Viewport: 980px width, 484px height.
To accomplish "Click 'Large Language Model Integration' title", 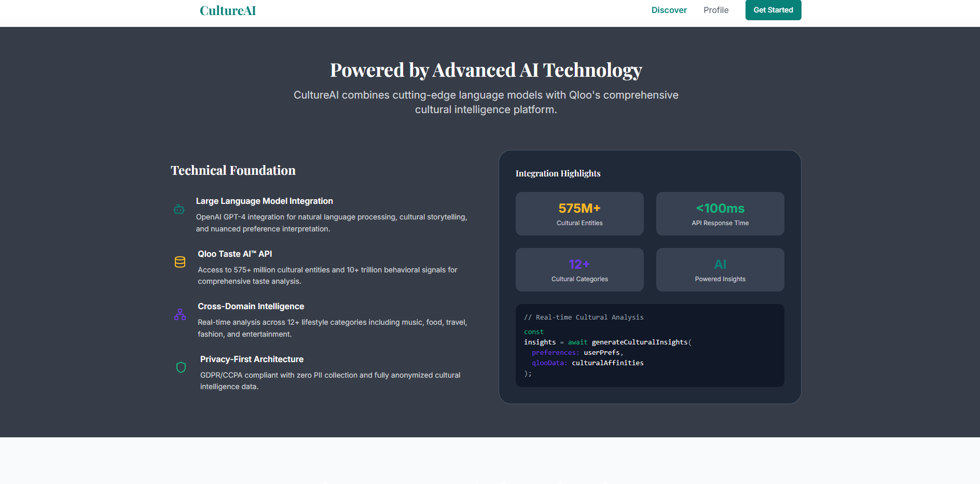I will pyautogui.click(x=265, y=201).
